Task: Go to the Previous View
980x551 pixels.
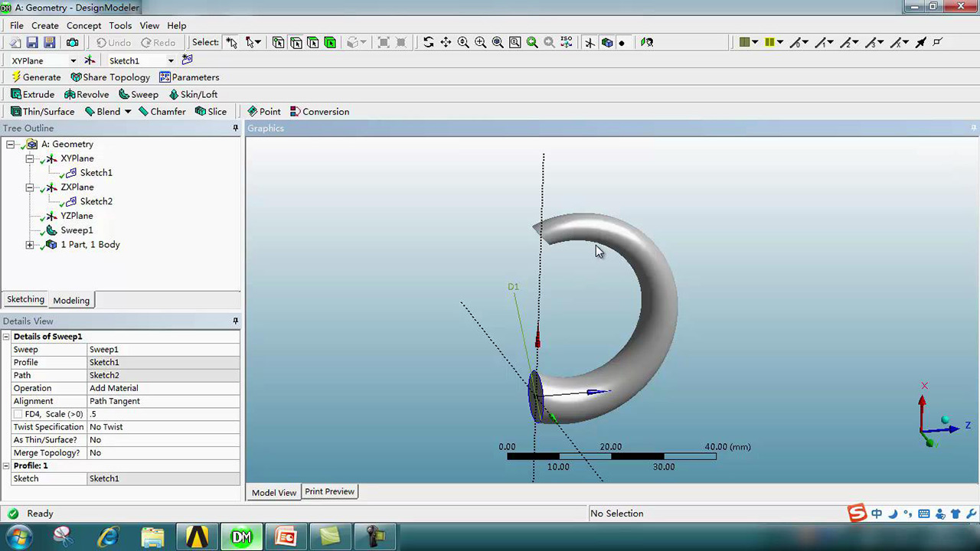Action: (532, 43)
